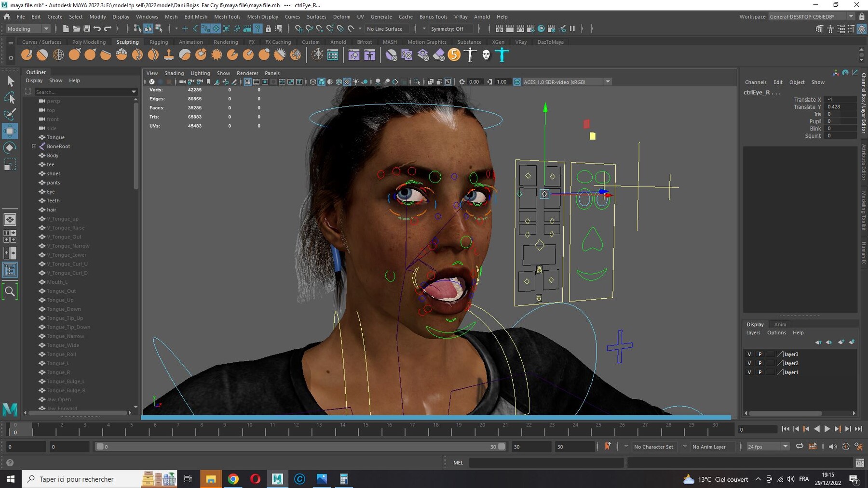Click the Translate Y value field
Image resolution: width=868 pixels, height=488 pixels.
point(841,107)
